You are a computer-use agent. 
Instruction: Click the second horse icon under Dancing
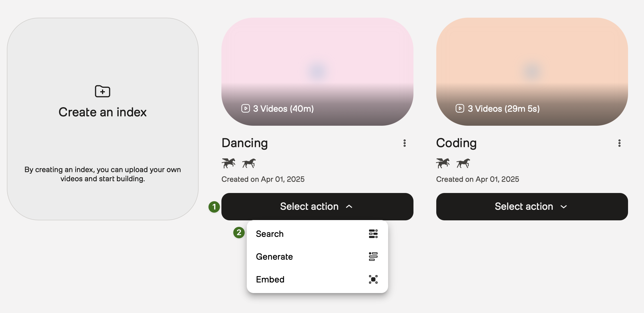click(249, 163)
